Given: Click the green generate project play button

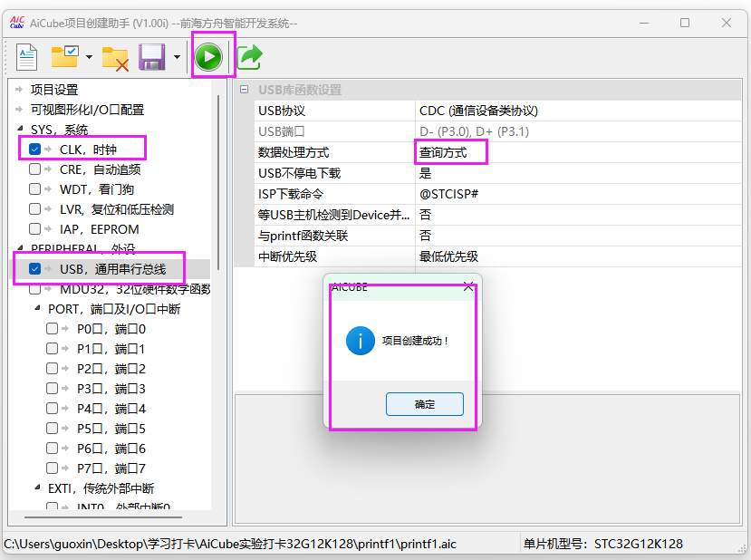Looking at the screenshot, I should [208, 56].
